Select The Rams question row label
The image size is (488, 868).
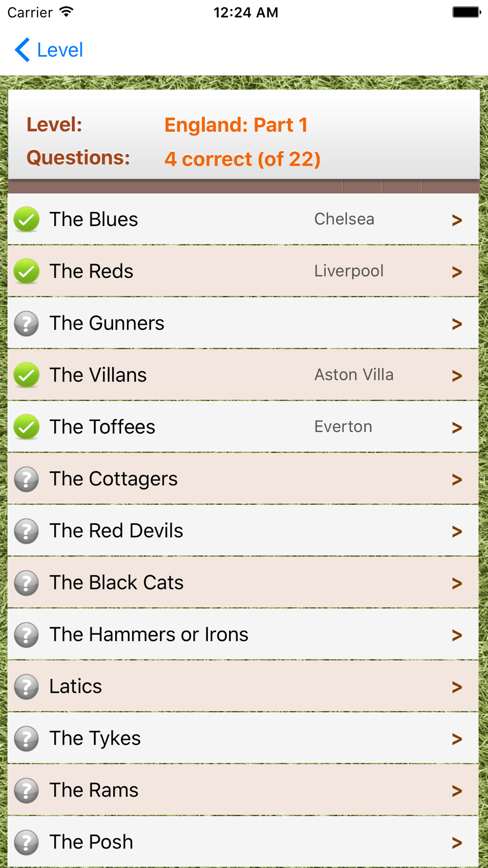(x=94, y=790)
